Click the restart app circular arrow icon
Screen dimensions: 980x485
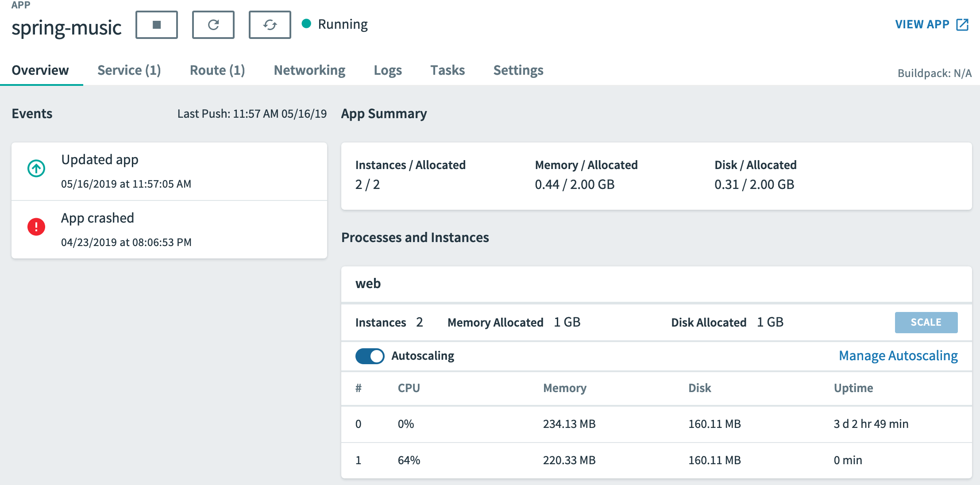click(213, 25)
